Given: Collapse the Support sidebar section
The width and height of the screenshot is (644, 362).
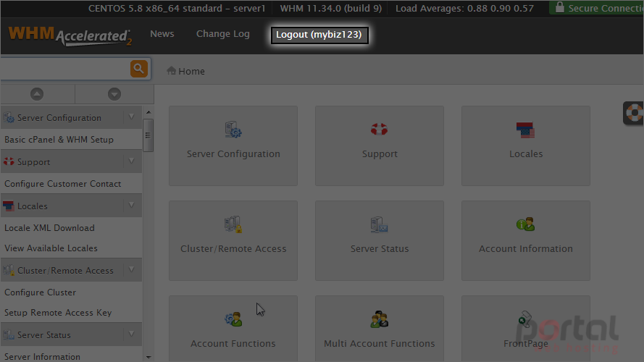Looking at the screenshot, I should (x=131, y=161).
